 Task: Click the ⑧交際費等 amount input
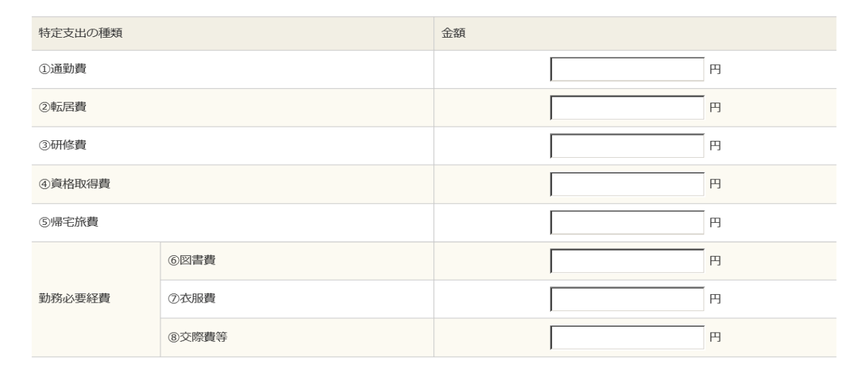(627, 338)
